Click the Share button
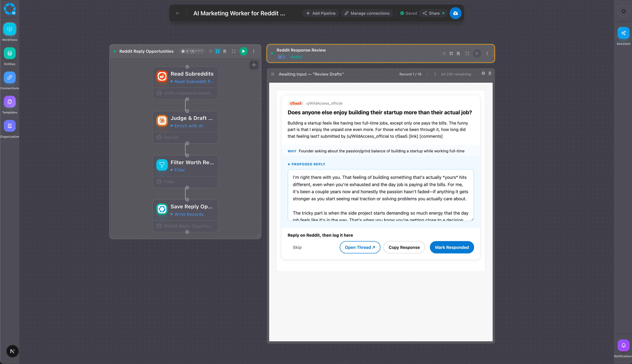 click(x=433, y=13)
